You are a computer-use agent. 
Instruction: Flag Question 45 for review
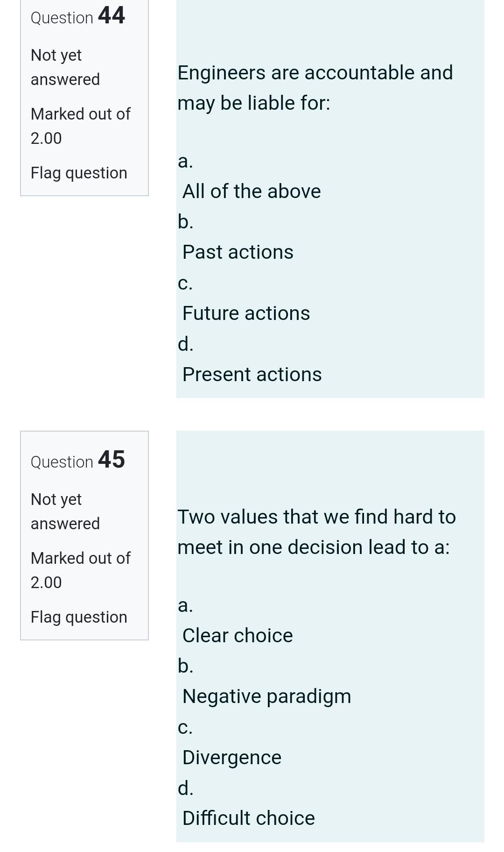(79, 617)
